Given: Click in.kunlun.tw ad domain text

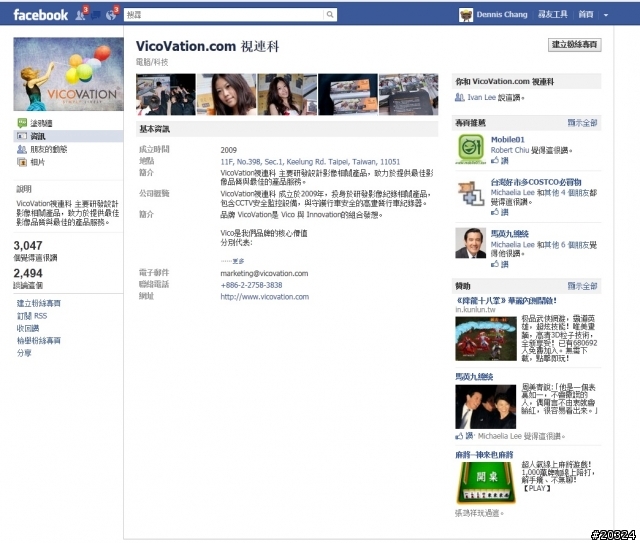Looking at the screenshot, I should coord(476,310).
